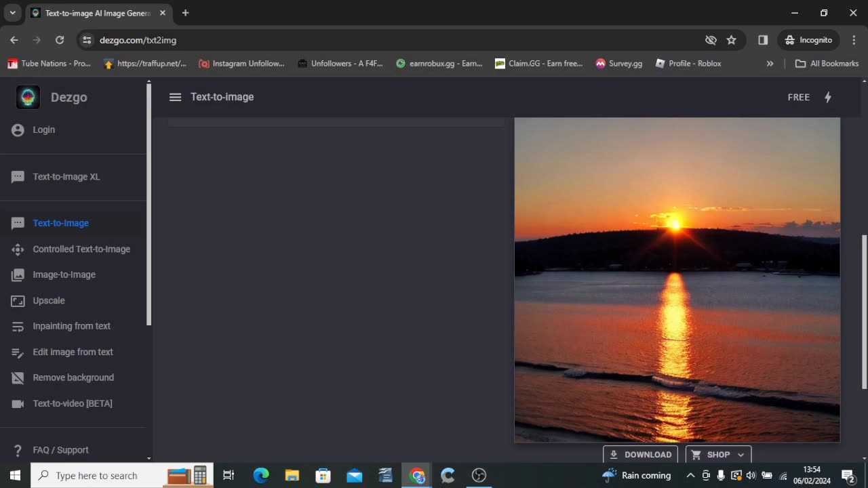Open All Bookmarks folder
Image resolution: width=868 pixels, height=488 pixels.
pos(827,64)
